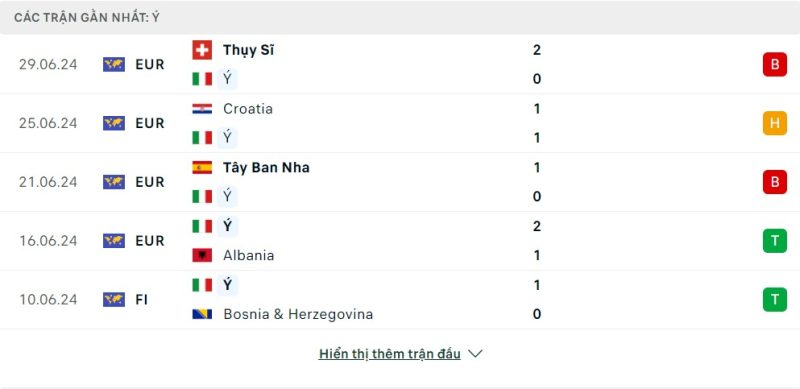The image size is (800, 389).
Task: Click the red B badge for 29.06.24
Action: point(774,64)
